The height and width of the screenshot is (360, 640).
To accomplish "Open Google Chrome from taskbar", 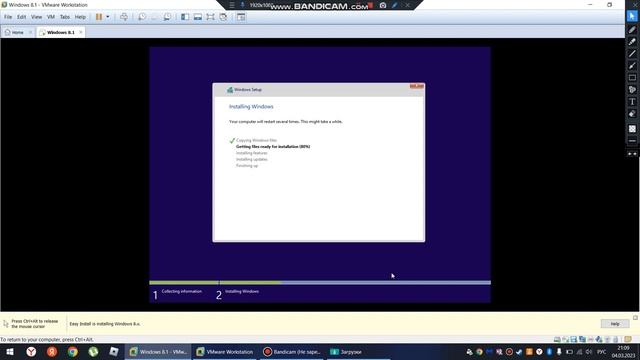I will [x=73, y=351].
